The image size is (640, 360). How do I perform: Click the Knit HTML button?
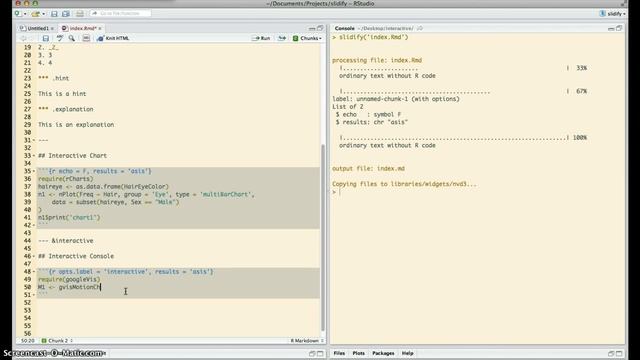coord(113,38)
